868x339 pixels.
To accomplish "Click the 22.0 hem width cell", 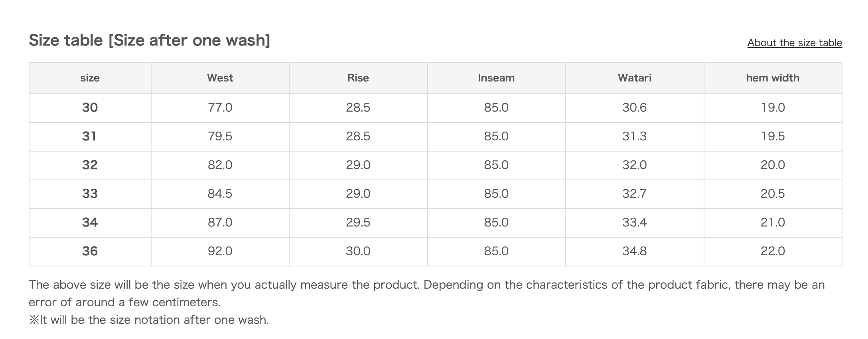I will (772, 251).
